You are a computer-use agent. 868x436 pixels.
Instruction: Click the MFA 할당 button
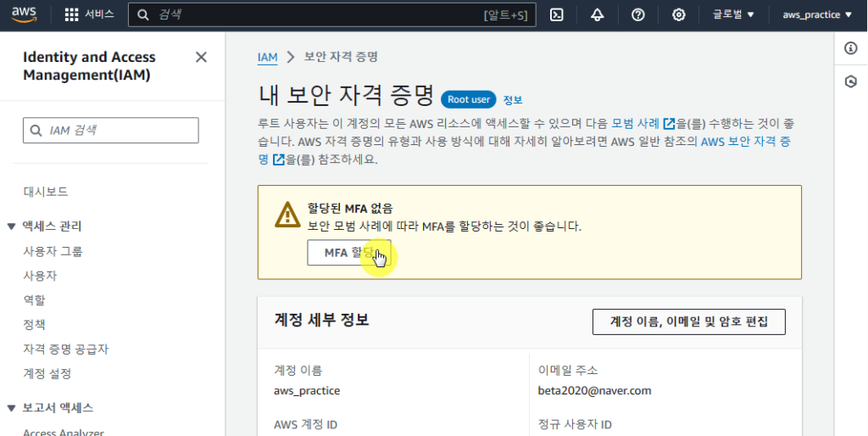(x=349, y=253)
